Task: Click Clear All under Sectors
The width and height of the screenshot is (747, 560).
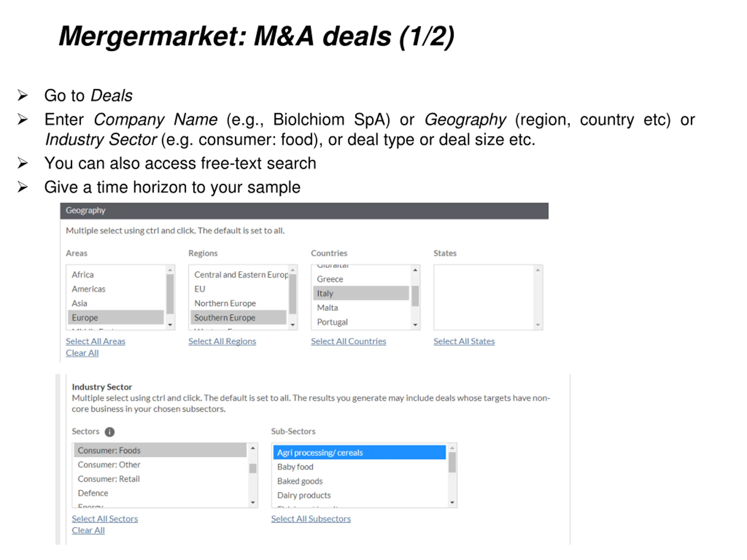Action: tap(88, 530)
